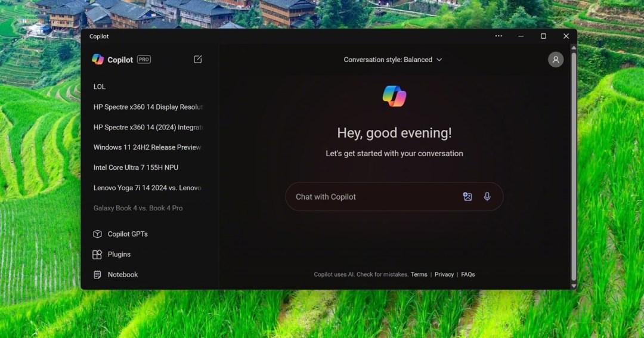Click Let's get started with your conversation text
Viewport: 644px width, 338px height.
point(394,154)
